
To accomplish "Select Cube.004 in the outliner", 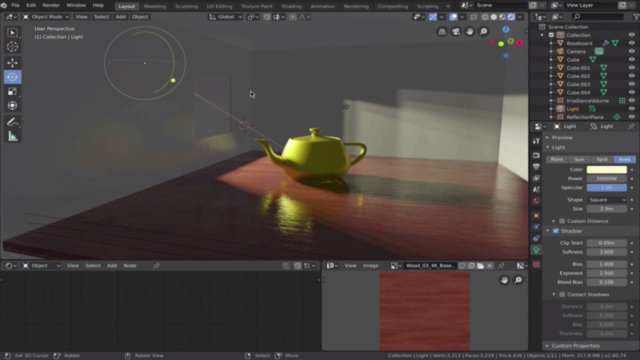I will [x=578, y=92].
